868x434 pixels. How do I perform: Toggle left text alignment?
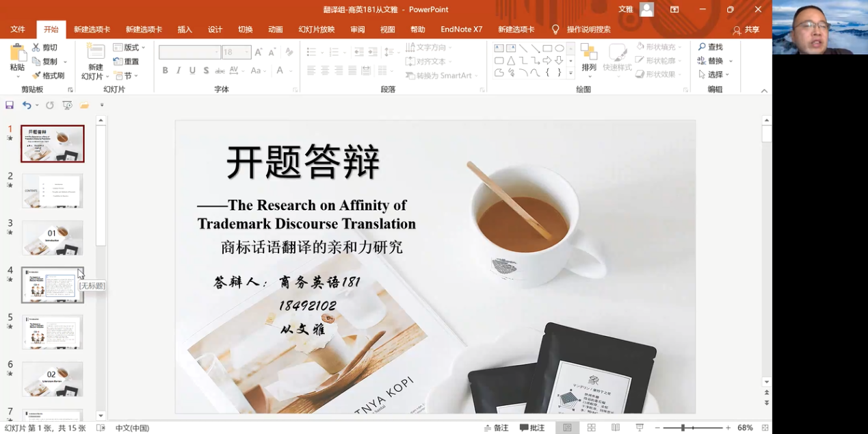311,71
